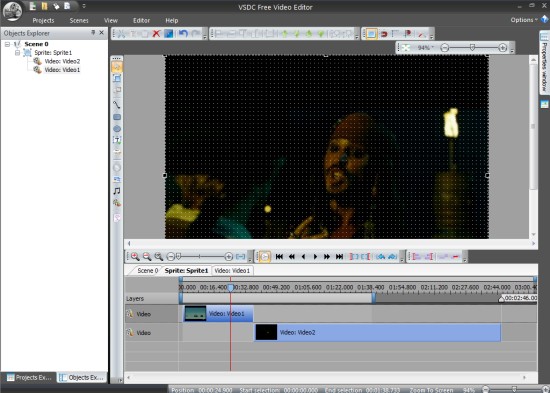
Task: Click the Redo arrow
Action: click(x=196, y=34)
